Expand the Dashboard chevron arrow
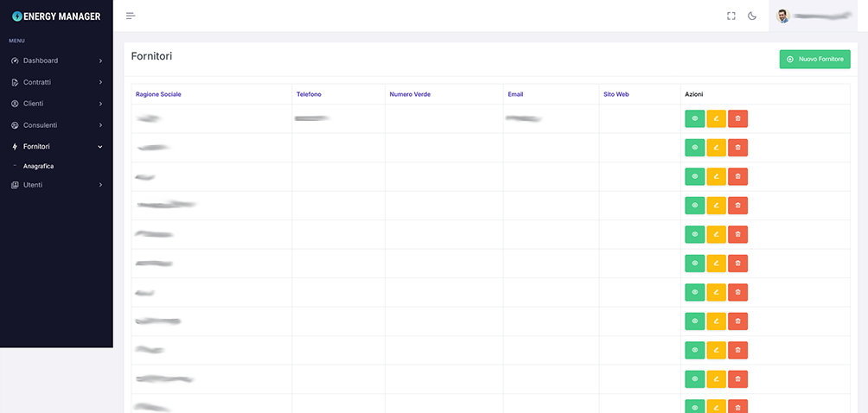This screenshot has height=413, width=868. [100, 60]
